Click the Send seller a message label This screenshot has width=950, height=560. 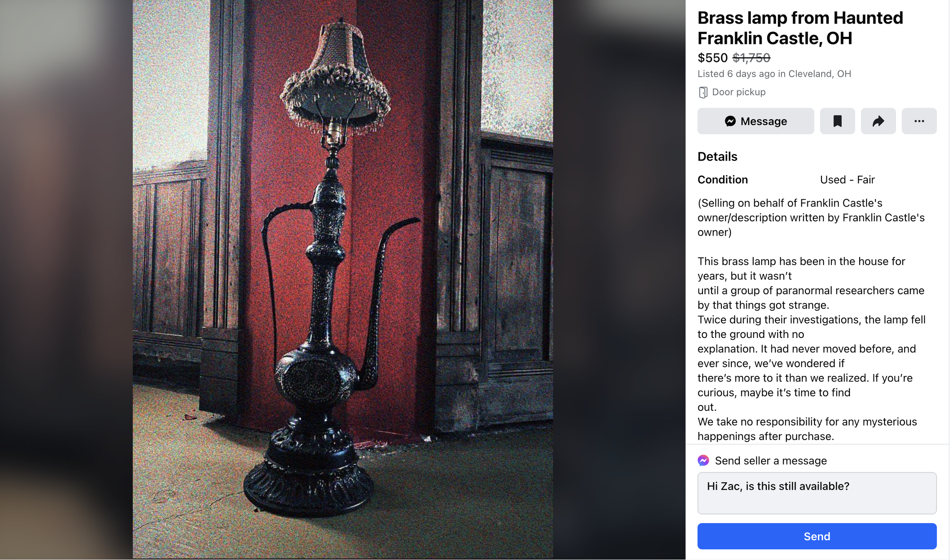pyautogui.click(x=771, y=461)
